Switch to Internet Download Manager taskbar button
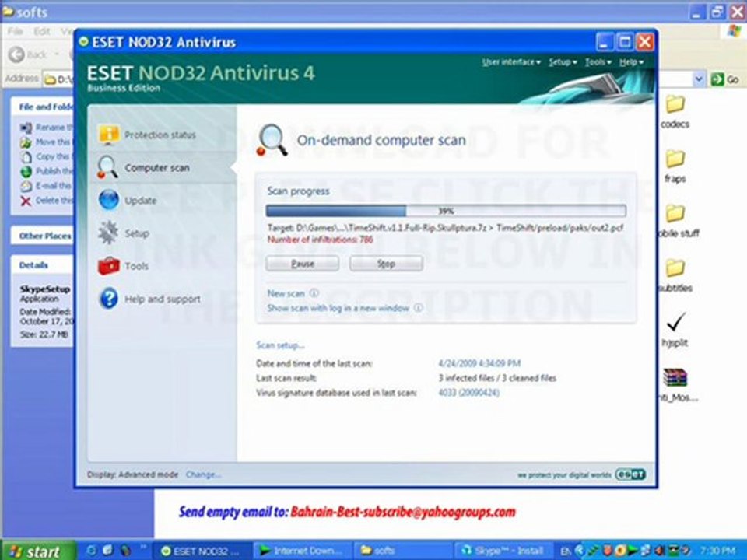This screenshot has width=747, height=560. point(301,551)
